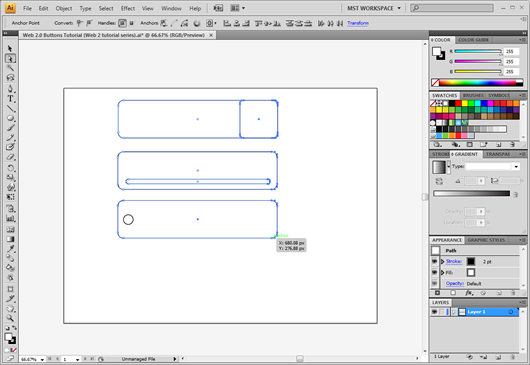Screen dimensions: 530x365
Task: Select the Live Paint Bucket tool
Action: 10,268
